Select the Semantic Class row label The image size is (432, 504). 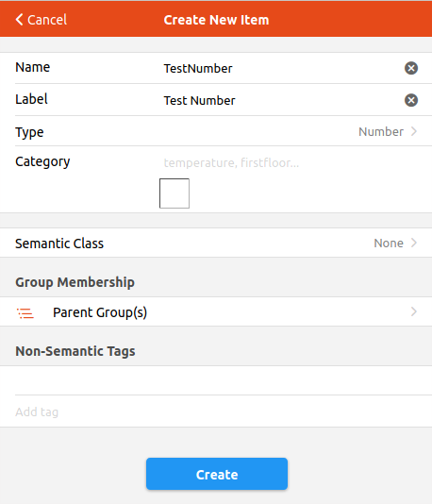coord(59,244)
